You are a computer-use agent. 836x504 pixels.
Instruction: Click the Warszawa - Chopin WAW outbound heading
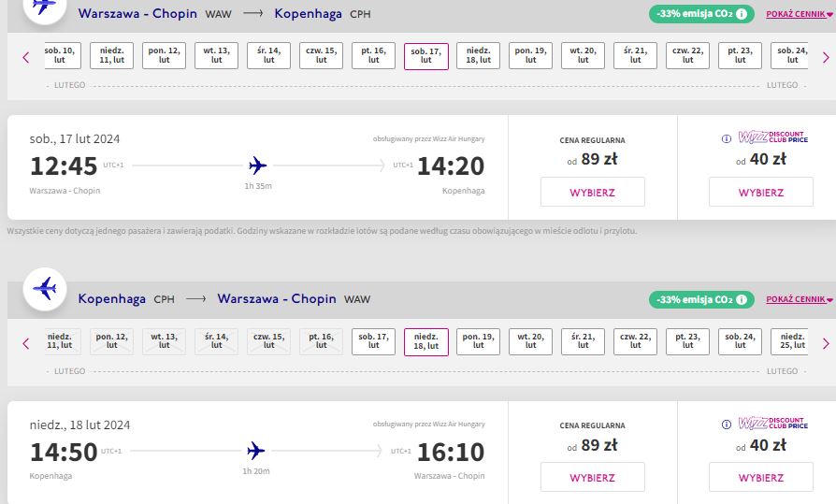(x=154, y=14)
